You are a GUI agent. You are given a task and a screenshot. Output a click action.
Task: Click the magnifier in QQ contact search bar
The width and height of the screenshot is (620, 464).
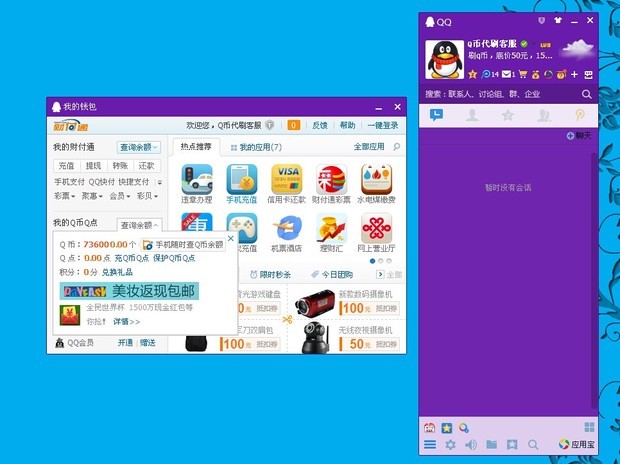pyautogui.click(x=587, y=94)
